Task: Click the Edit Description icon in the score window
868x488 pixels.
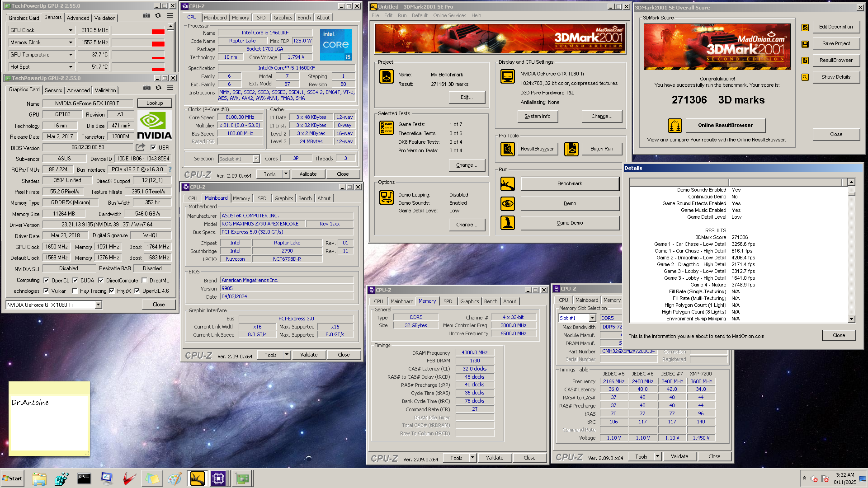Action: point(805,27)
